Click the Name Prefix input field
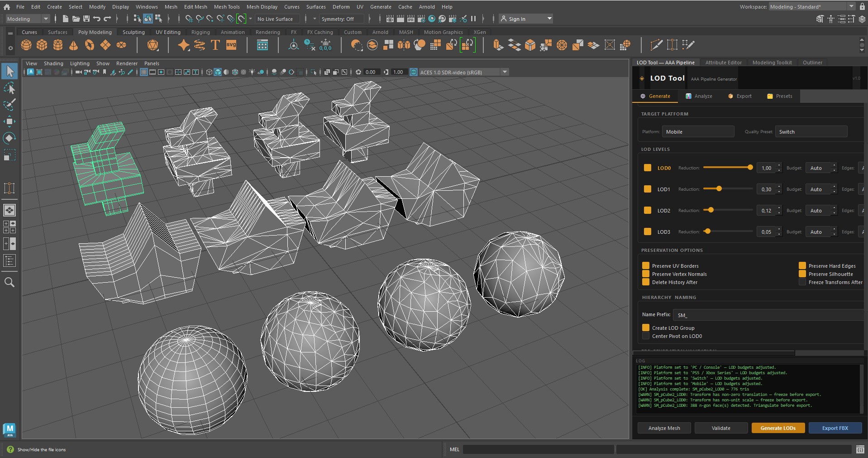Viewport: 868px width, 458px height. point(768,315)
